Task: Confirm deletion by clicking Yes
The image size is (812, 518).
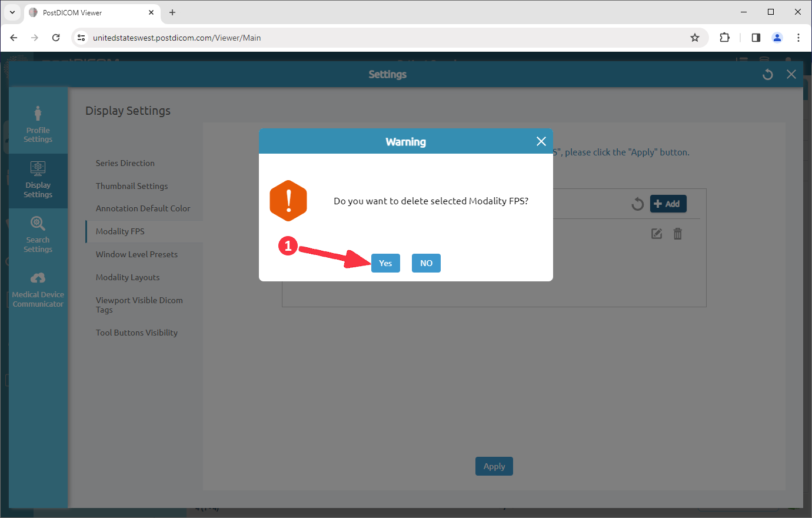Action: tap(385, 263)
